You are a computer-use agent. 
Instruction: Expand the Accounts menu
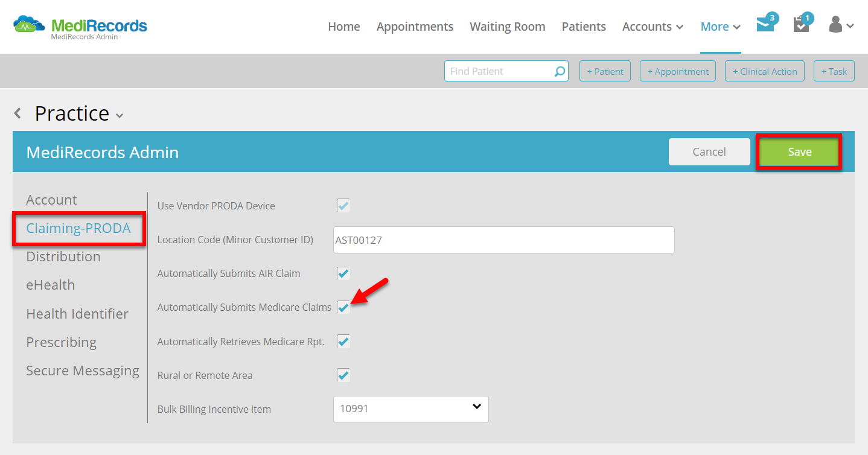(653, 27)
